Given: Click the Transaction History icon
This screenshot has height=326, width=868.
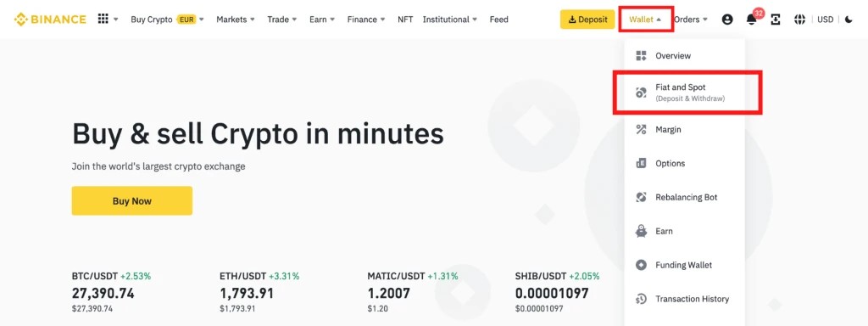Looking at the screenshot, I should 641,299.
